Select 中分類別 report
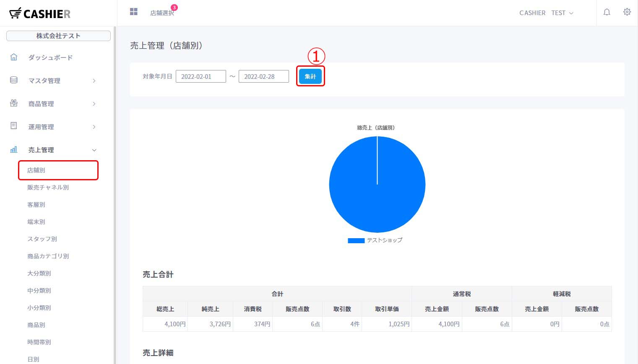The image size is (638, 364). [x=39, y=291]
